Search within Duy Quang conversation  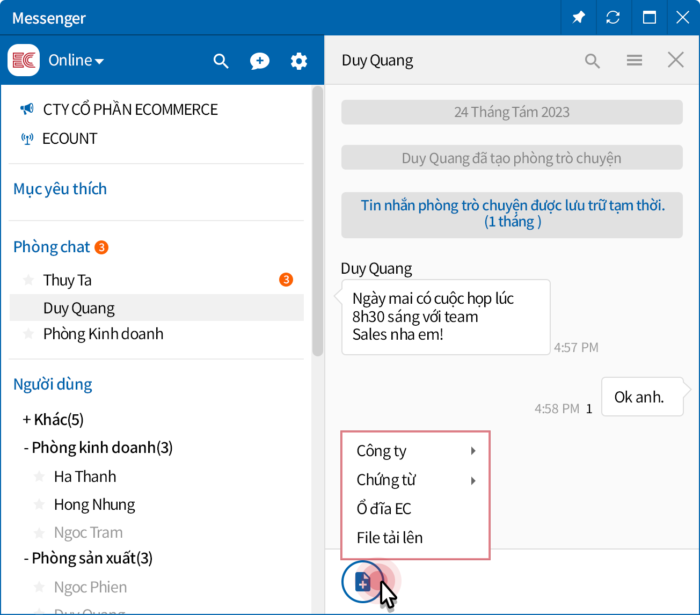coord(592,61)
